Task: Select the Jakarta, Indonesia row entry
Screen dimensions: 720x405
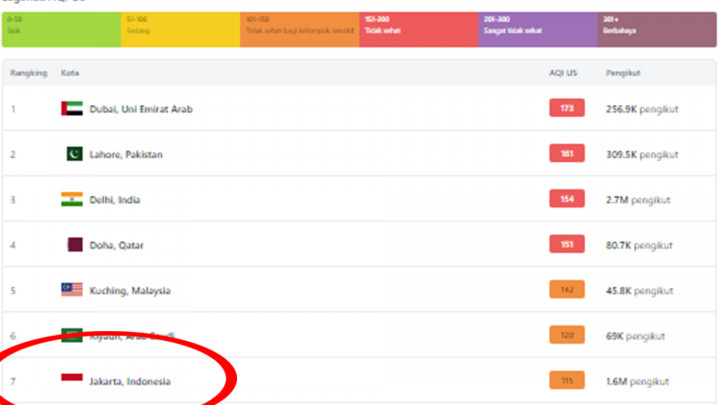Action: coord(129,381)
